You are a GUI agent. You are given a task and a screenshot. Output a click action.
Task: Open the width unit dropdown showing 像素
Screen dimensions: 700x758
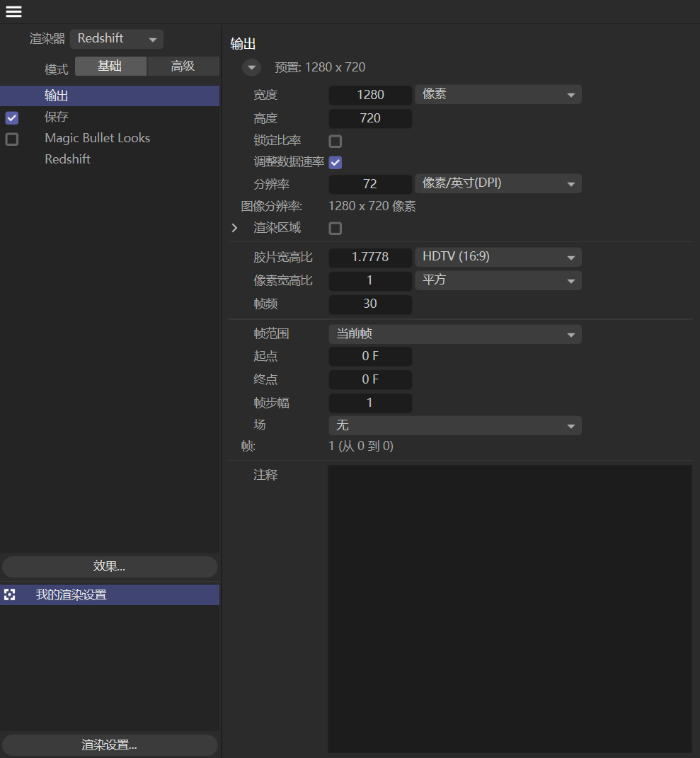click(x=498, y=94)
